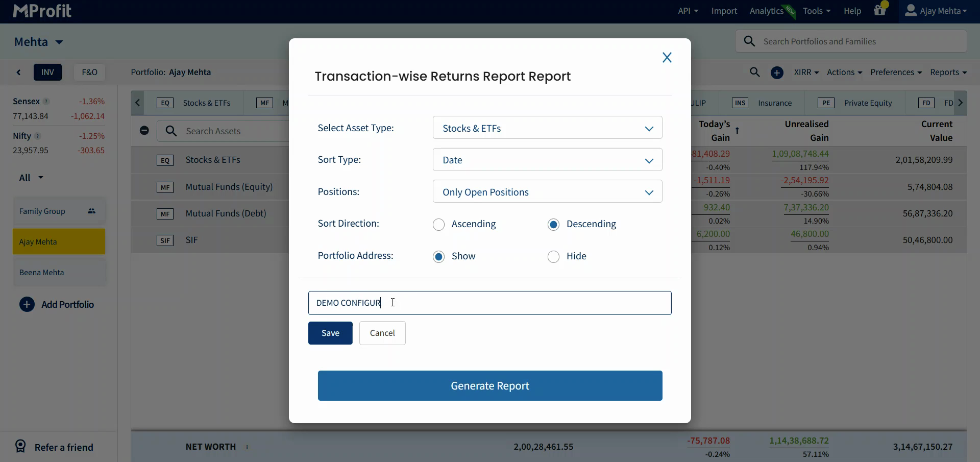The width and height of the screenshot is (980, 462).
Task: Click the Add Portfolio plus icon
Action: 27,305
